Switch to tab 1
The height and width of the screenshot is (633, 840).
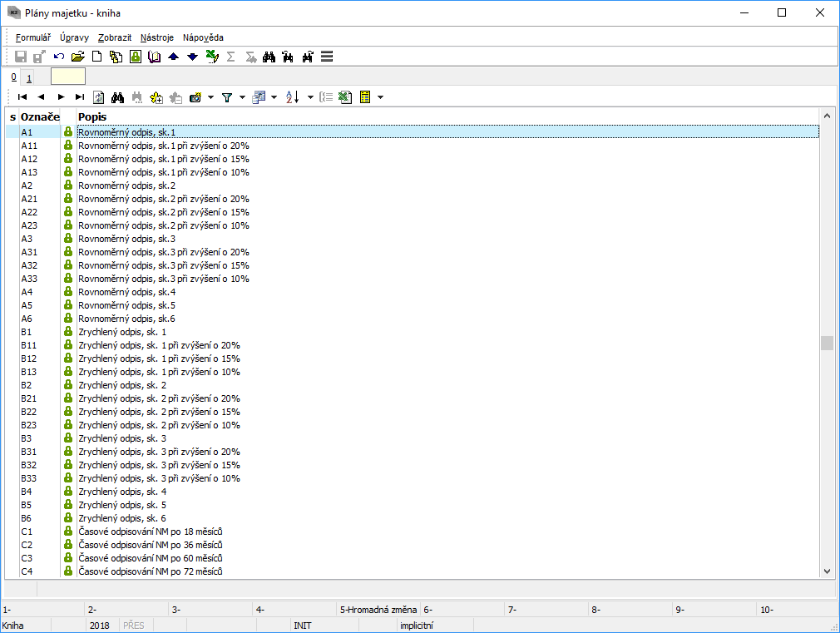(29, 78)
